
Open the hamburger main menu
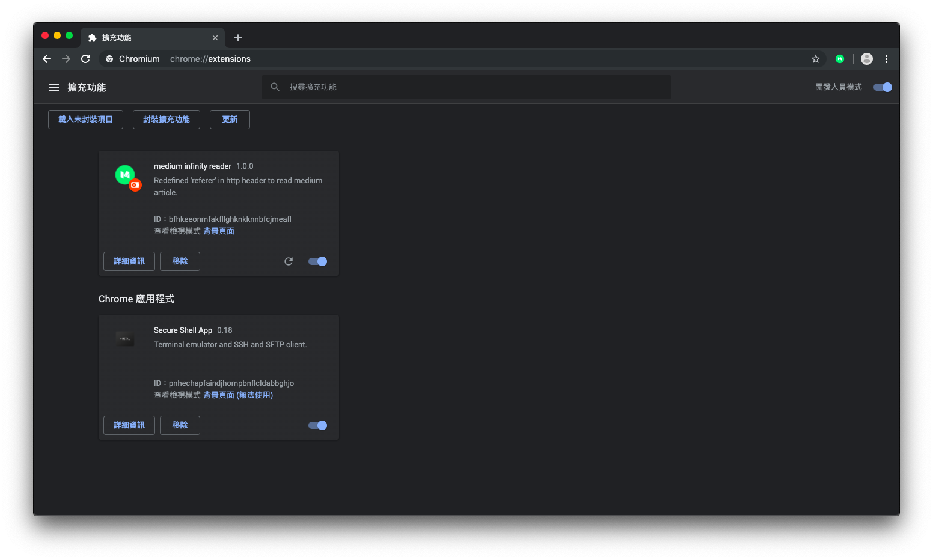(x=54, y=87)
